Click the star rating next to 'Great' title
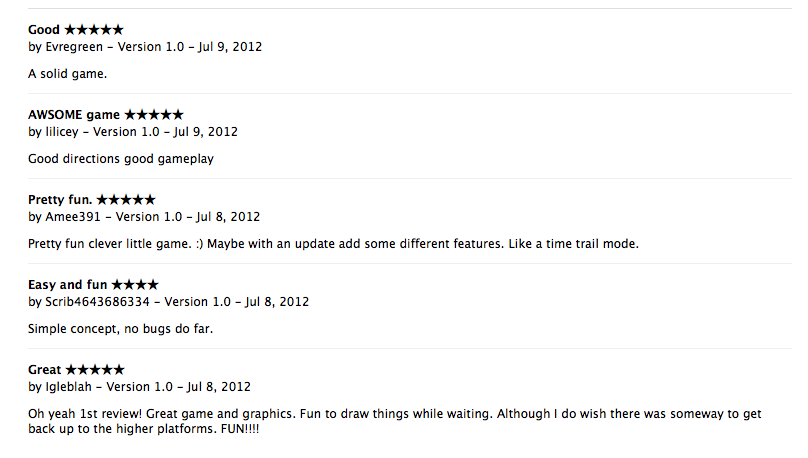Screen dimensions: 808x458 tap(95, 369)
